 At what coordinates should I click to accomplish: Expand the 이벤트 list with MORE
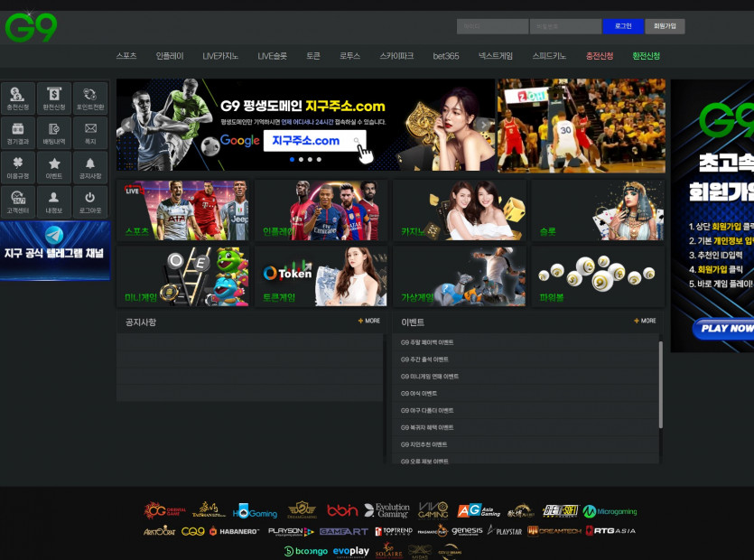pyautogui.click(x=646, y=321)
